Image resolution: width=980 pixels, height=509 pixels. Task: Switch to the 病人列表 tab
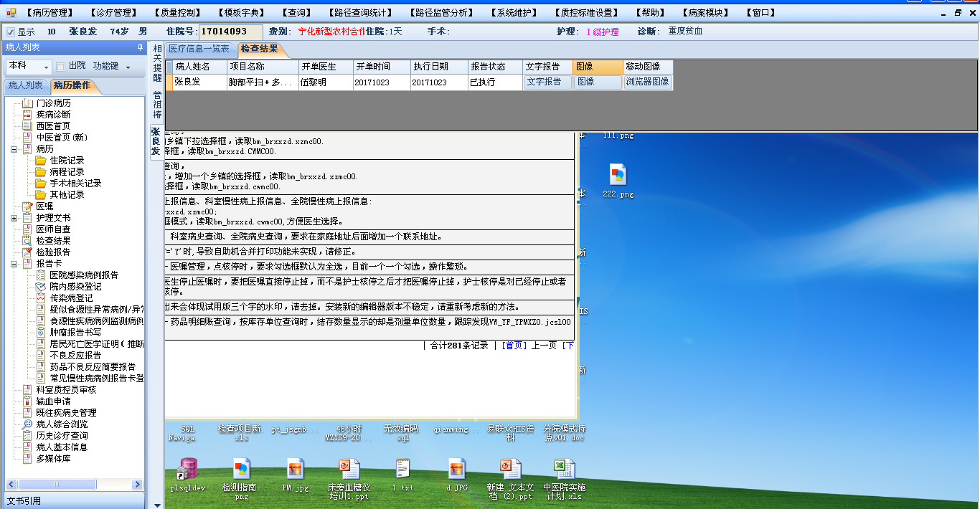point(25,85)
